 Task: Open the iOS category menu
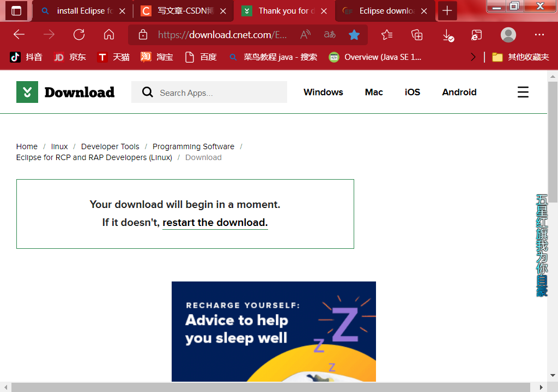pyautogui.click(x=412, y=92)
